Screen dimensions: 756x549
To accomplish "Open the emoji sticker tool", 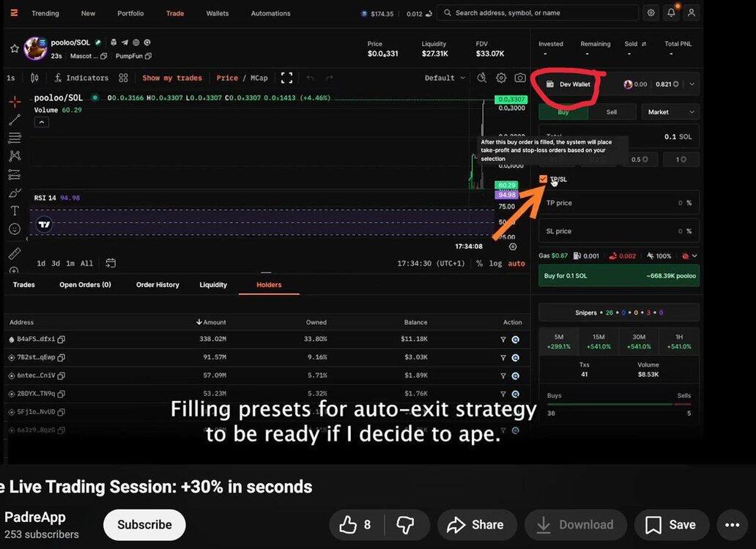I will [x=15, y=229].
